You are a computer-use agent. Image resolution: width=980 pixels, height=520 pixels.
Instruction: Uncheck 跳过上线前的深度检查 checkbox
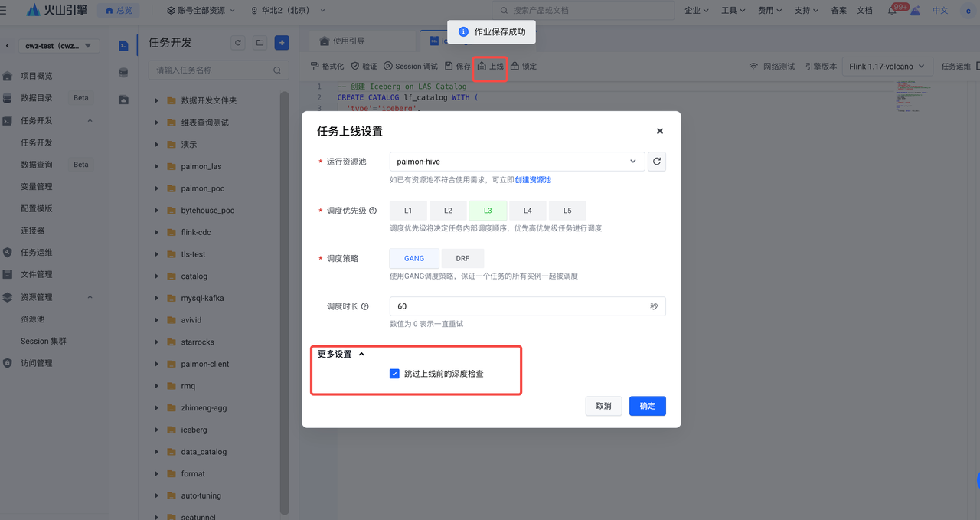point(394,374)
